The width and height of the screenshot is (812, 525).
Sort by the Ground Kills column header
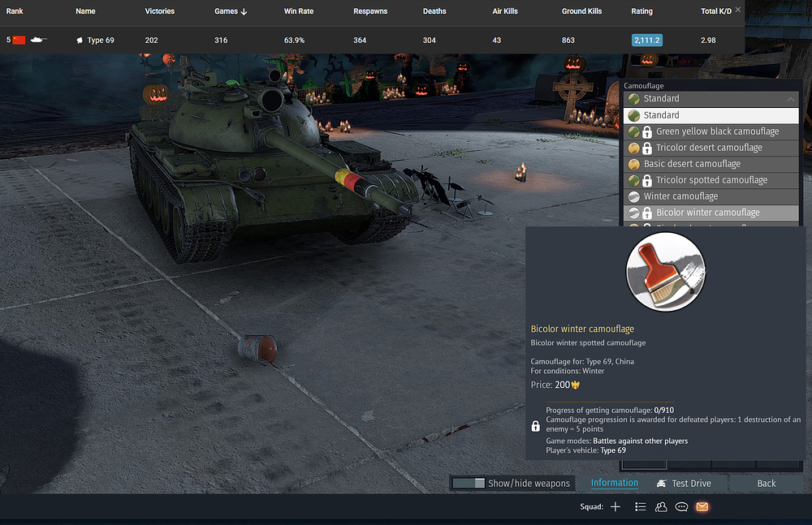click(581, 11)
